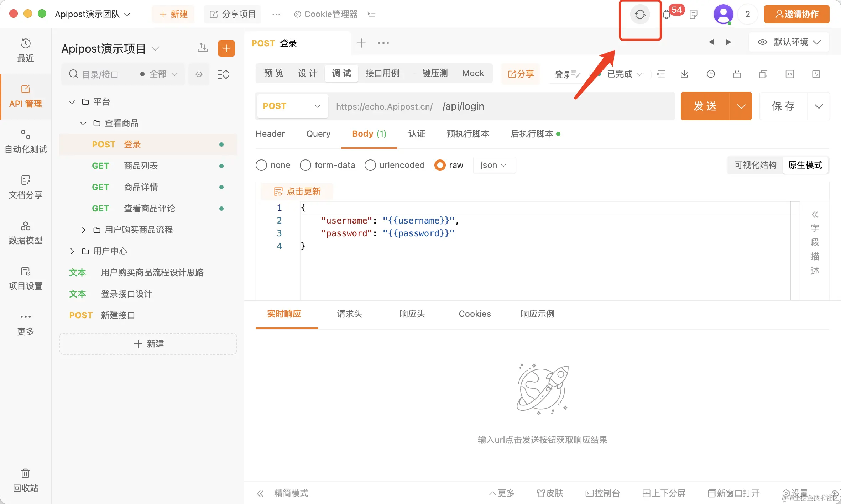The image size is (841, 504).
Task: Open the notification bell with 54 badge
Action: pos(667,15)
